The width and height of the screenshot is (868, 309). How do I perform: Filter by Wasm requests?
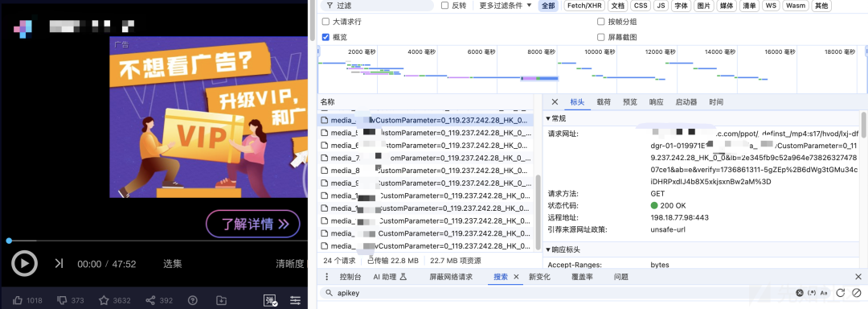[796, 6]
